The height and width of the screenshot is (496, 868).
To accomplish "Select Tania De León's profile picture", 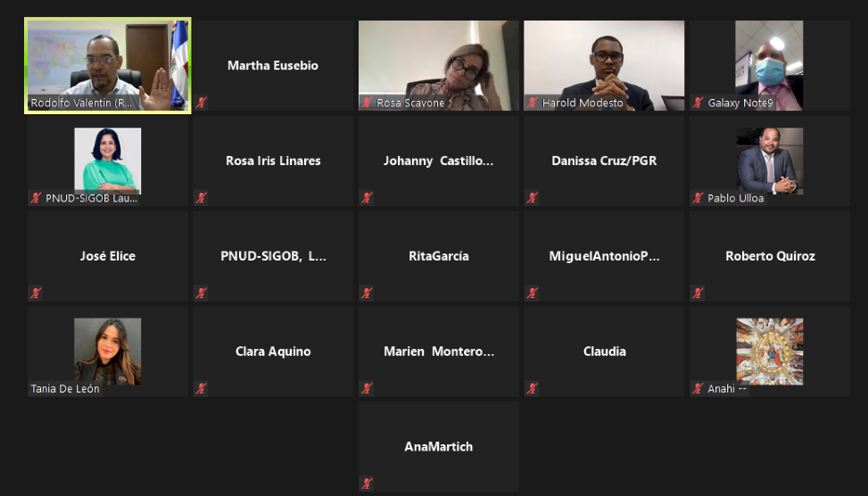I will coord(108,351).
